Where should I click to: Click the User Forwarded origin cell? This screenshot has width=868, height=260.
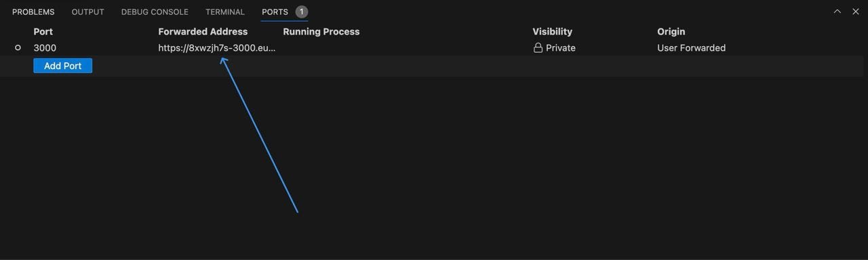pos(691,48)
